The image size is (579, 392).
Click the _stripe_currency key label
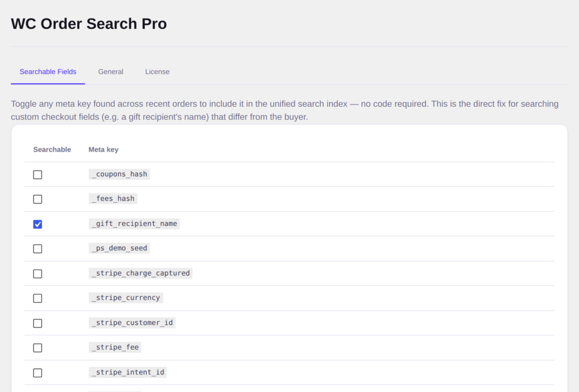[x=126, y=298]
